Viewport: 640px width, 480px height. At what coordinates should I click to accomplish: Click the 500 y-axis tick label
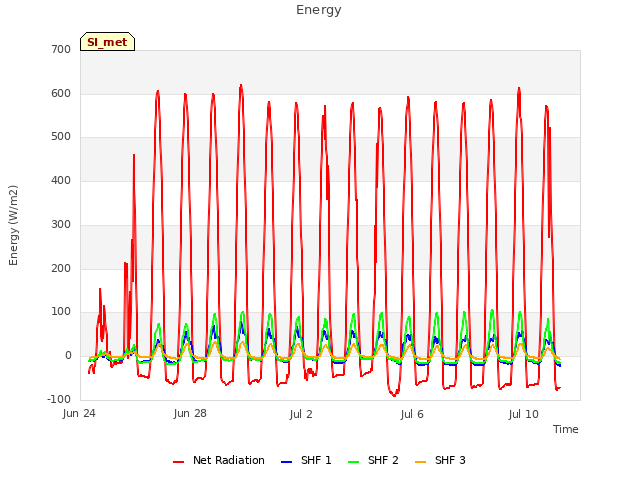click(61, 137)
